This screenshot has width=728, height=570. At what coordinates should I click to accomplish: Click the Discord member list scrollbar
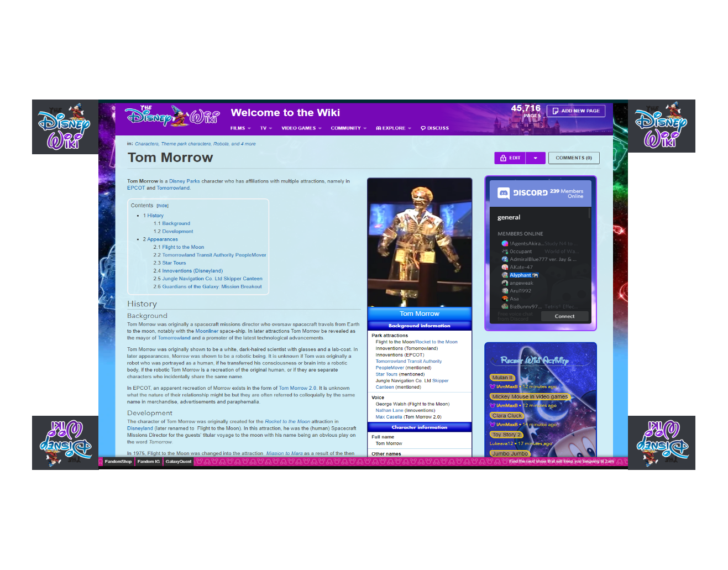pyautogui.click(x=590, y=213)
